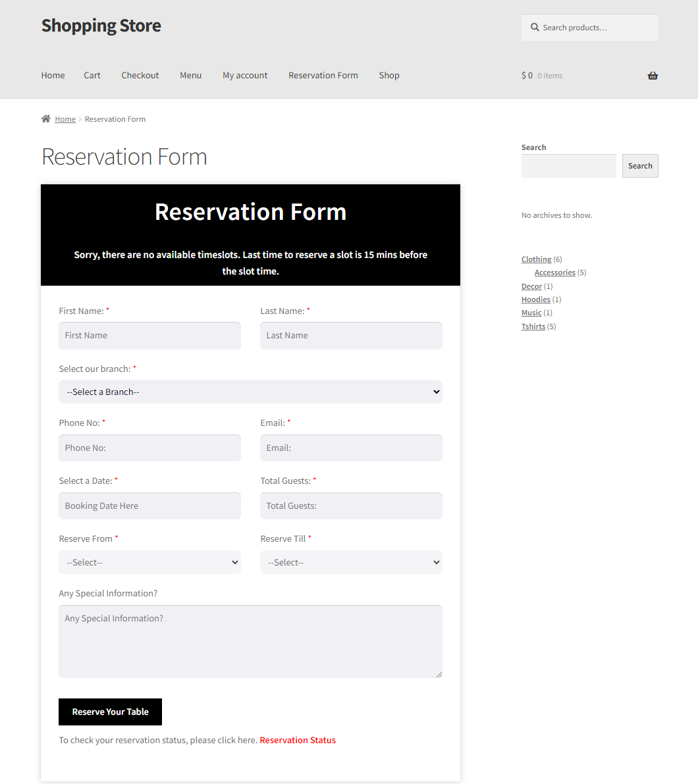Screen dimensions: 698x784
Task: Open the Select a Branch dropdown
Action: [250, 392]
